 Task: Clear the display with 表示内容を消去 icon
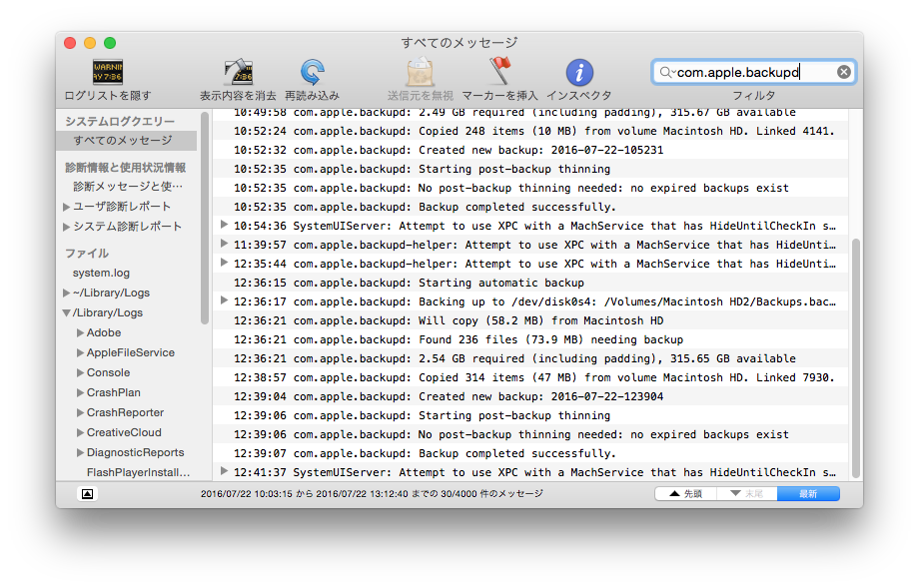pyautogui.click(x=238, y=72)
